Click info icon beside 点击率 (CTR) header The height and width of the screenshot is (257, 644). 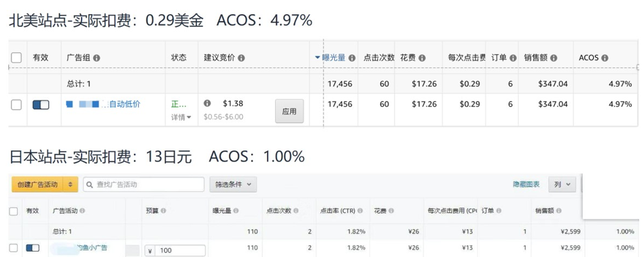click(360, 211)
